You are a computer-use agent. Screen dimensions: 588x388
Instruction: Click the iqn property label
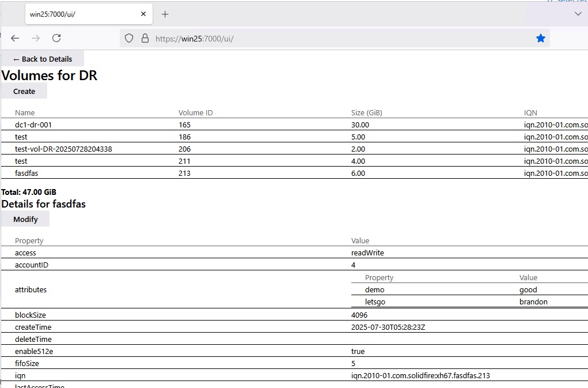point(20,376)
